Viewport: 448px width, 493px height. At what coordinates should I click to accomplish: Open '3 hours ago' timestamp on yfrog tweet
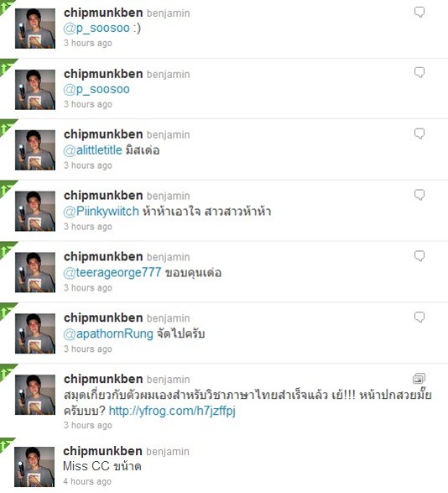pyautogui.click(x=88, y=425)
